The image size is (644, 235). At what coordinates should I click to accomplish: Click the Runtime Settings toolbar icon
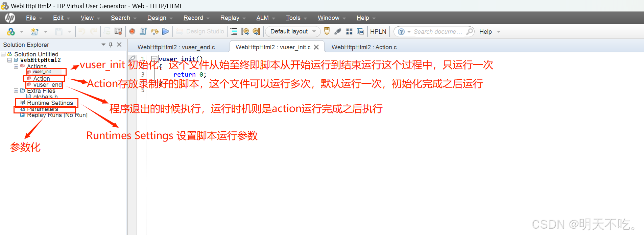pos(118,31)
